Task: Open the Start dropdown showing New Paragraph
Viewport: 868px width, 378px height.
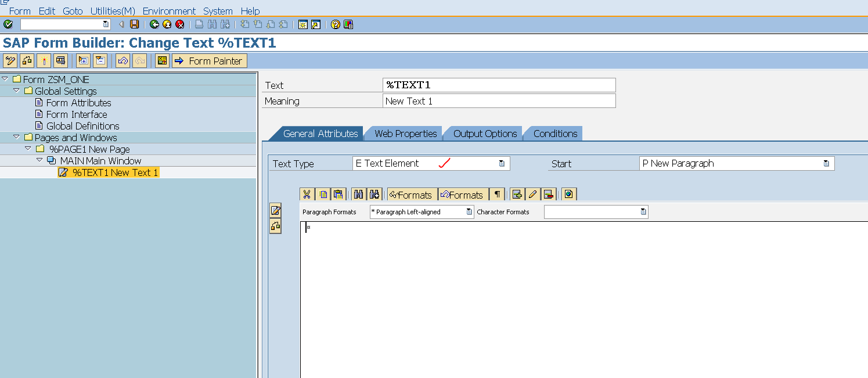Action: (x=826, y=164)
